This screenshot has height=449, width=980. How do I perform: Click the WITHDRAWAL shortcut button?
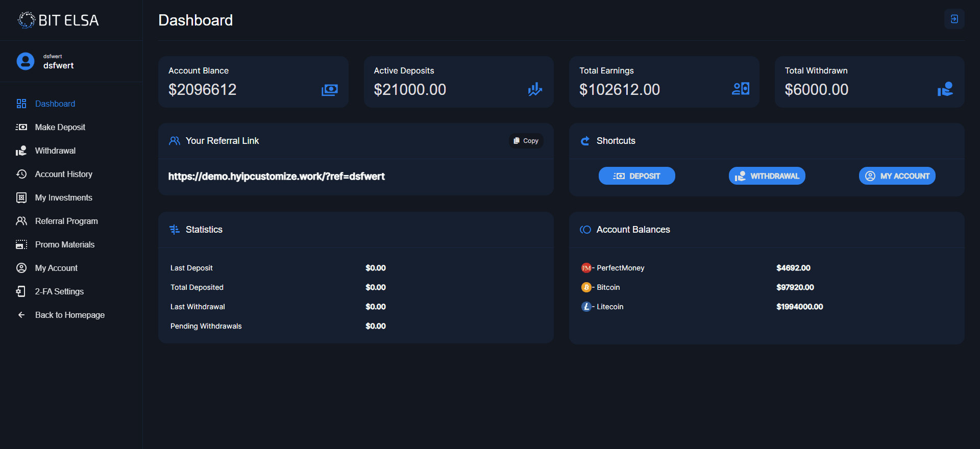(x=767, y=176)
